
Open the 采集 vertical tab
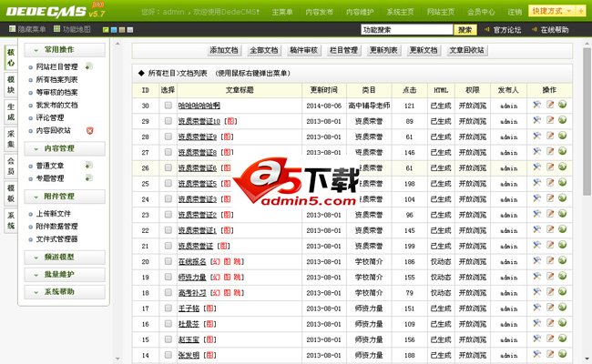[x=11, y=139]
